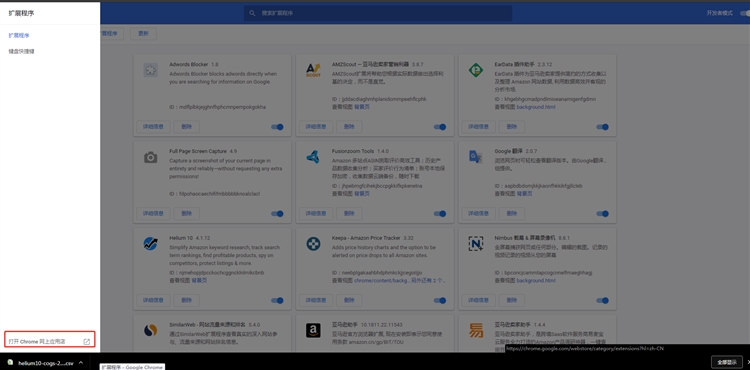The image size is (750, 370).
Task: Toggle off the AMZScout extension
Action: point(440,127)
